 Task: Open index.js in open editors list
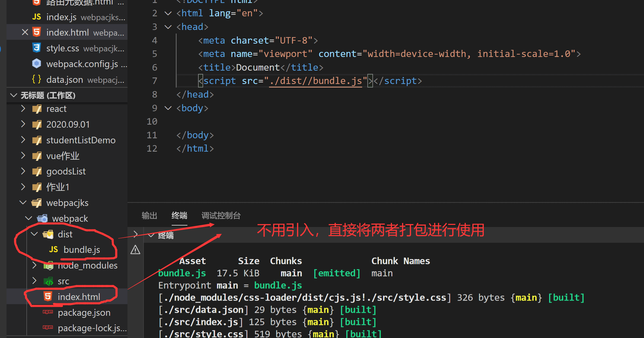click(x=67, y=17)
